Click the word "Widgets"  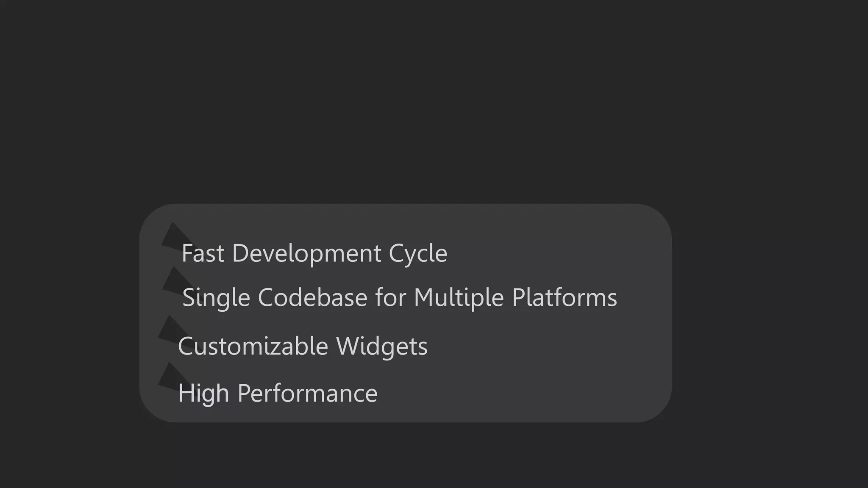point(382,346)
